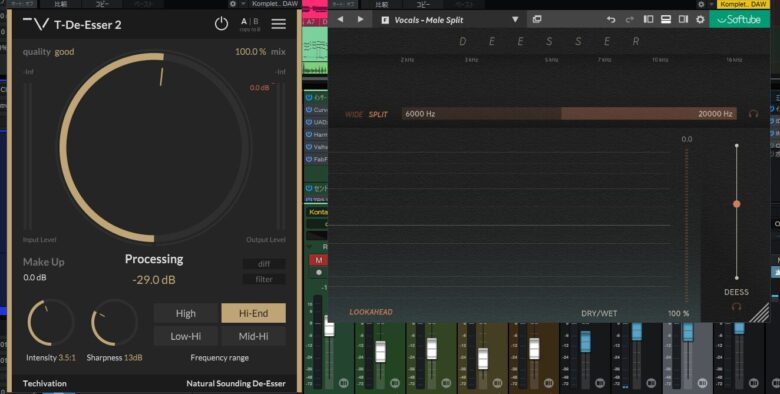Select Mid-Hi frequency range
780x394 pixels.
coord(254,336)
